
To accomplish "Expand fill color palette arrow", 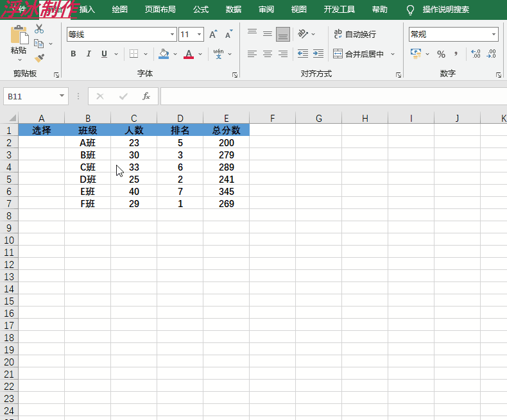I will [x=175, y=54].
